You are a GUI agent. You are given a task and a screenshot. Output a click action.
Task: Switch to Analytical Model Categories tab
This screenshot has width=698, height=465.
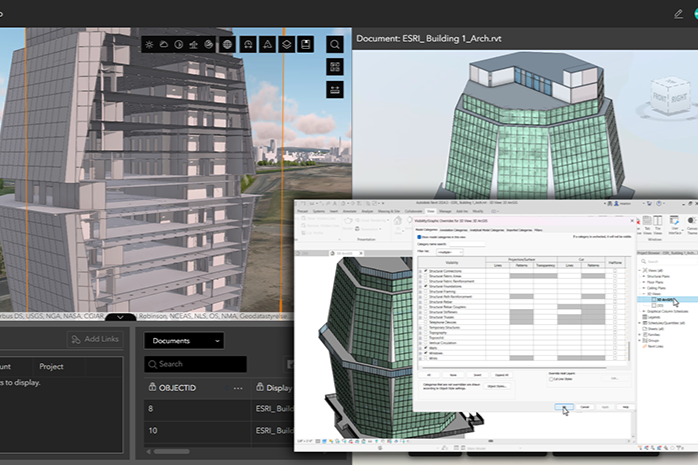pos(487,230)
